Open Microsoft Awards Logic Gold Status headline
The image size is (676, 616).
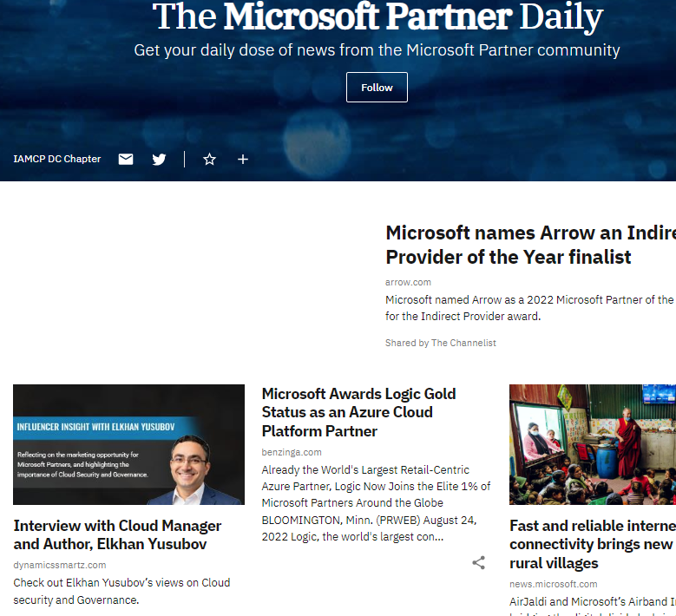pyautogui.click(x=358, y=412)
